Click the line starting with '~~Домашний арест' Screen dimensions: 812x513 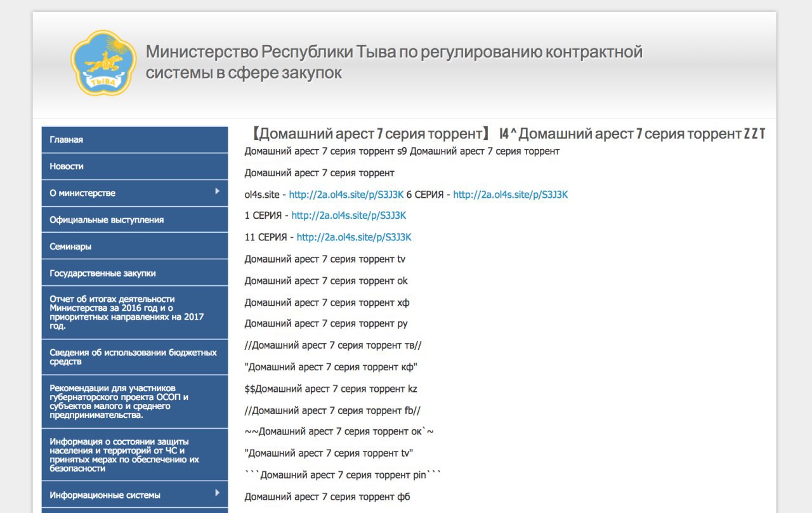point(339,431)
